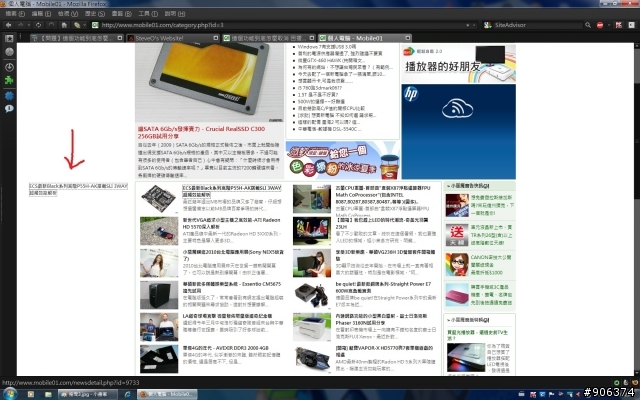The image size is (640, 400).
Task: Click the 500W power supply list link
Action: pos(321,101)
